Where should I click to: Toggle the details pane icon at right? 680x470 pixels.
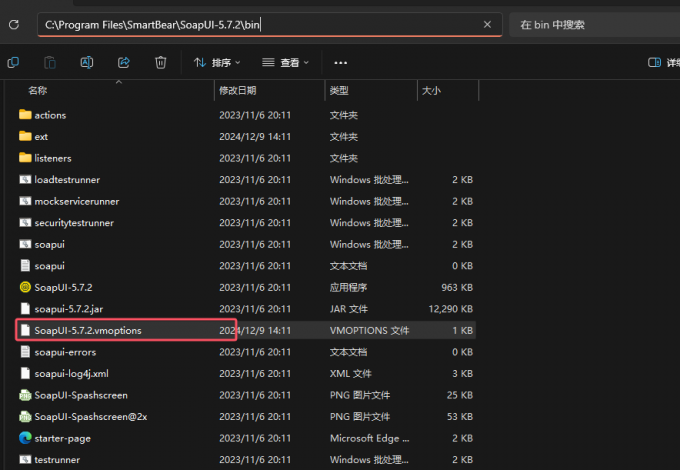point(654,62)
